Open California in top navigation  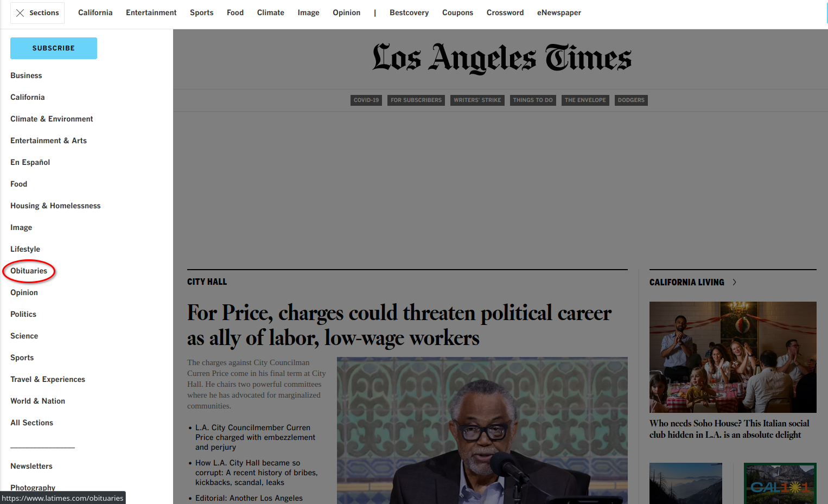(95, 12)
